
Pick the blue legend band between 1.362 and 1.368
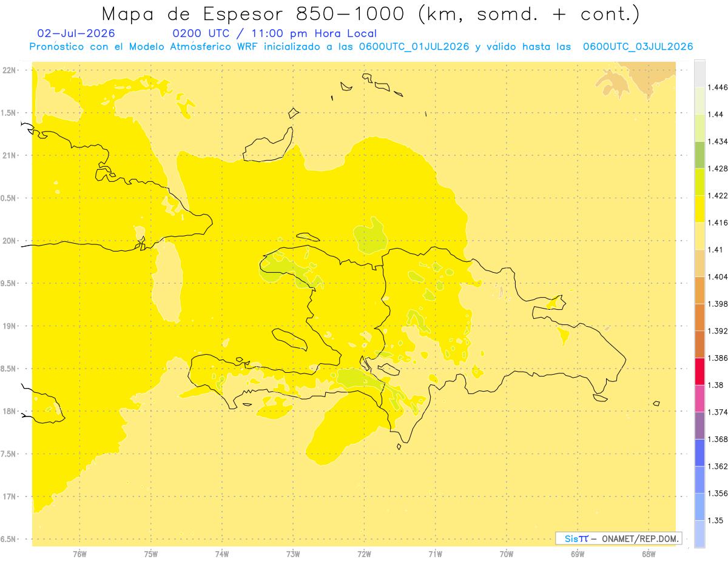click(699, 452)
